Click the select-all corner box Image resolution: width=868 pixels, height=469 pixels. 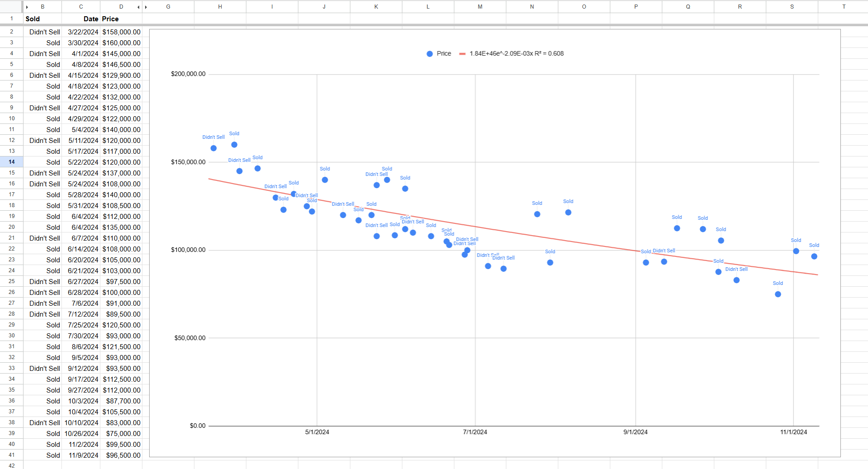tap(11, 7)
